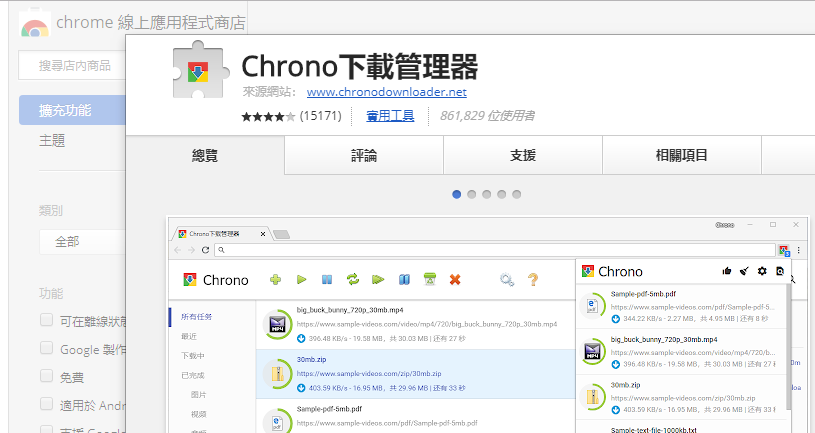Click the blue download arrow under 30mb.zip in main list

[x=301, y=388]
